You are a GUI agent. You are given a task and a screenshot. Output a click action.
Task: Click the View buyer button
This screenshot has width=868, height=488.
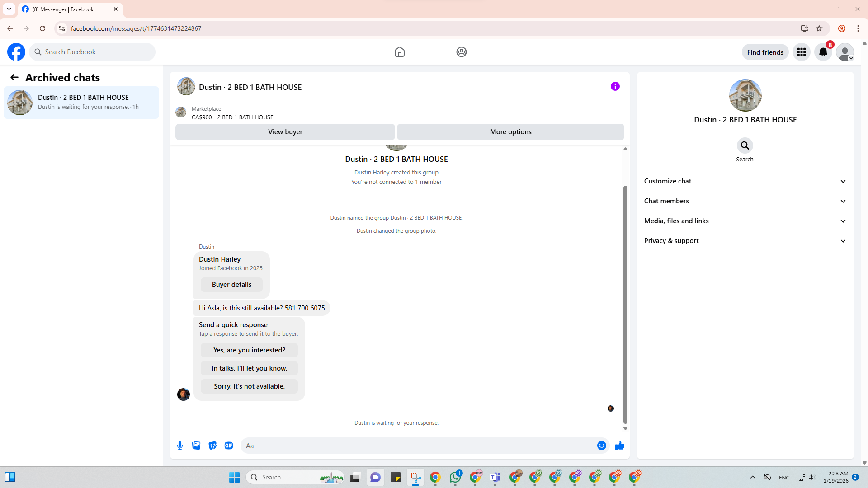(x=285, y=132)
